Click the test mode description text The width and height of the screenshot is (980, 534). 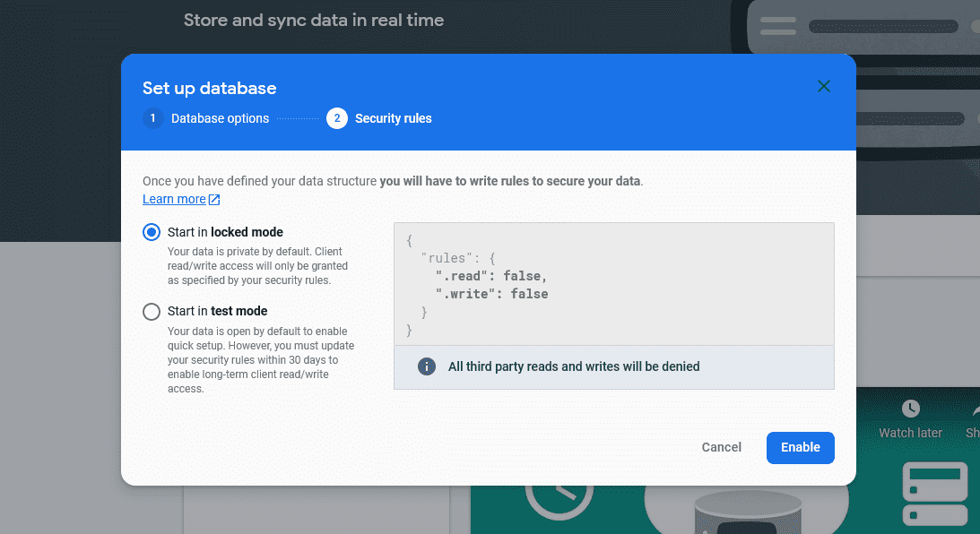click(261, 360)
